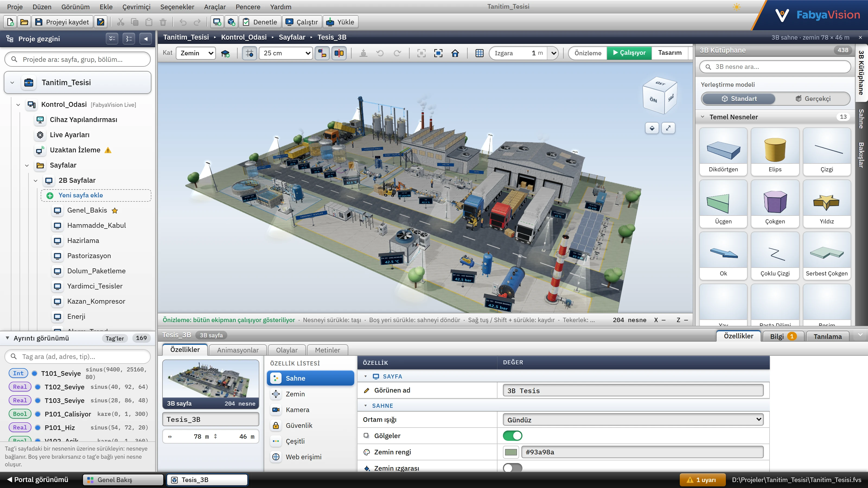
Task: Click the add floor icon beside Zemin
Action: pos(225,53)
